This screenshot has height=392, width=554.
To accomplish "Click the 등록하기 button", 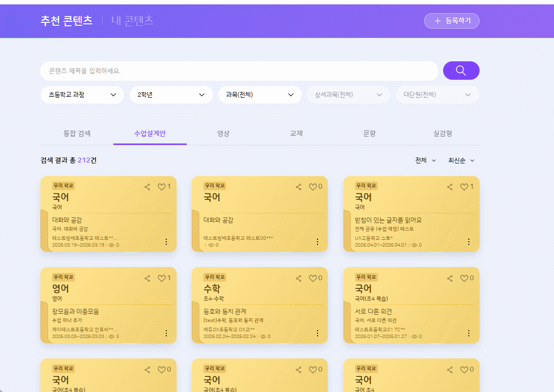I will (451, 21).
